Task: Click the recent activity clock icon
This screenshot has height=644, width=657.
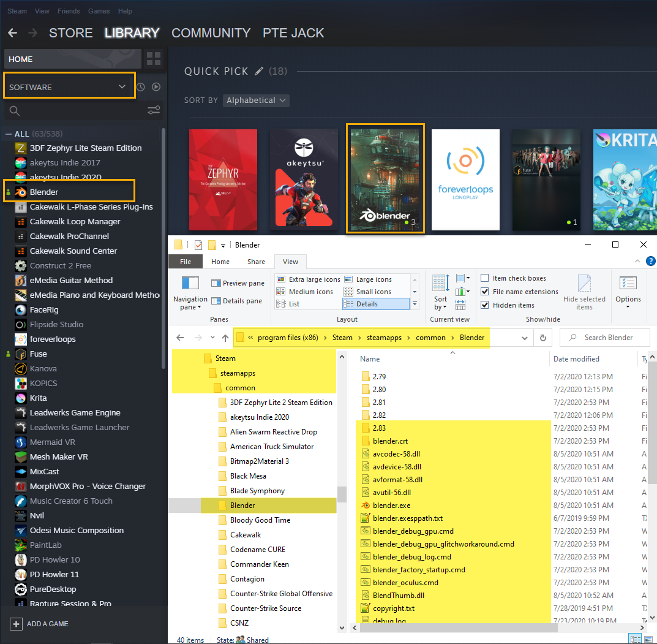Action: pos(141,87)
